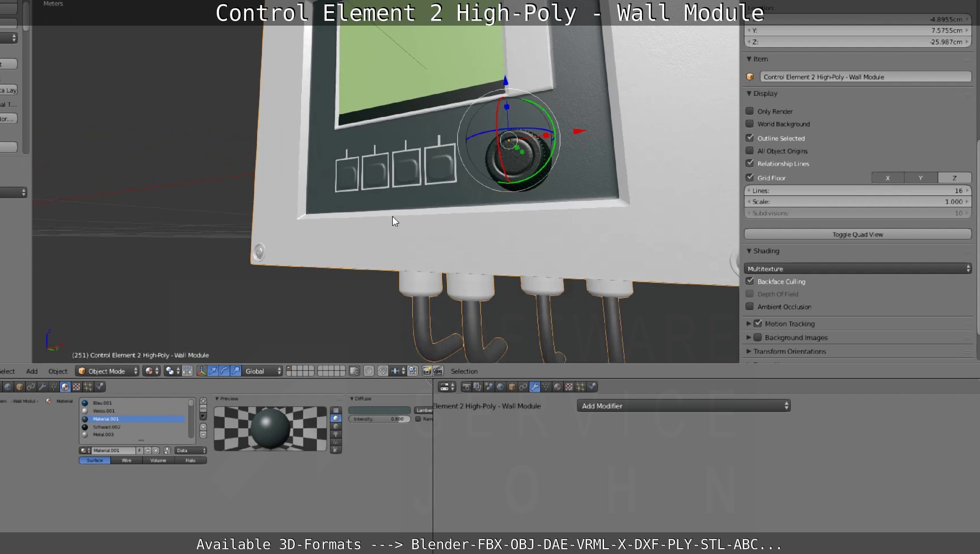Open Material tab in left properties editor

65,387
